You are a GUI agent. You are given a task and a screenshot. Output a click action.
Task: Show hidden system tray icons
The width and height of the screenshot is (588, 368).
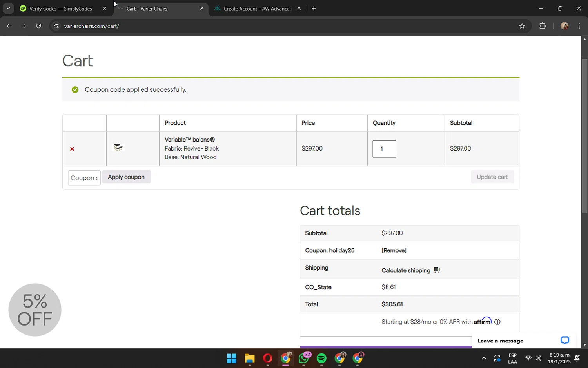(x=484, y=358)
